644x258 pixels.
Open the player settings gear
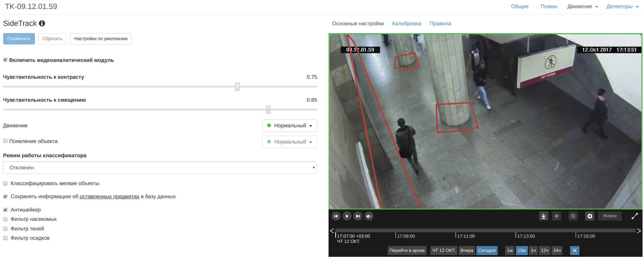coord(590,216)
